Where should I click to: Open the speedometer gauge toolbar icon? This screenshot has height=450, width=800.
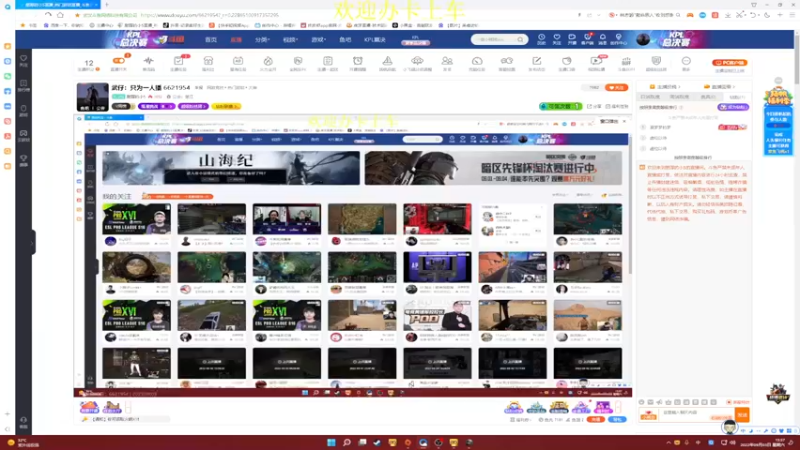(x=477, y=63)
